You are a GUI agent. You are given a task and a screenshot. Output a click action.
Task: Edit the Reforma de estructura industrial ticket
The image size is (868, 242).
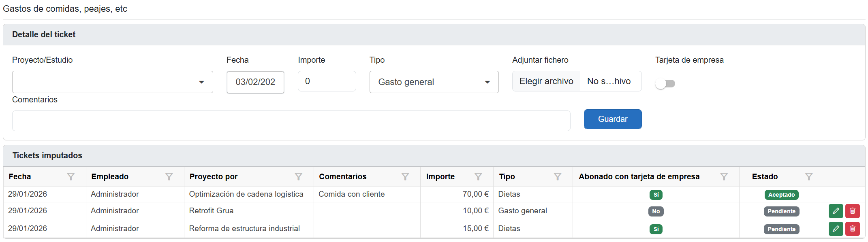point(836,229)
